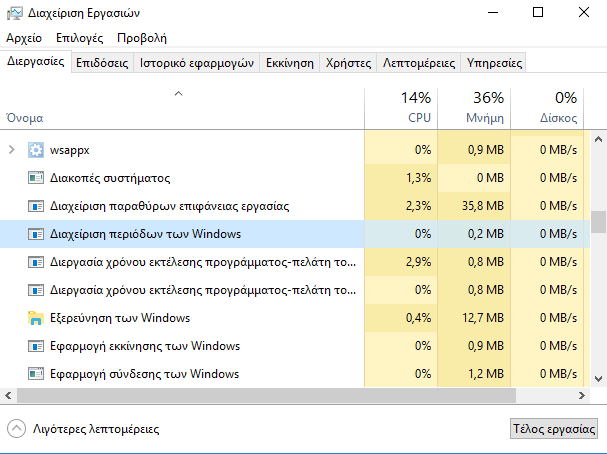The height and width of the screenshot is (454, 607).
Task: Click the wsappx gear process icon
Action: point(36,150)
